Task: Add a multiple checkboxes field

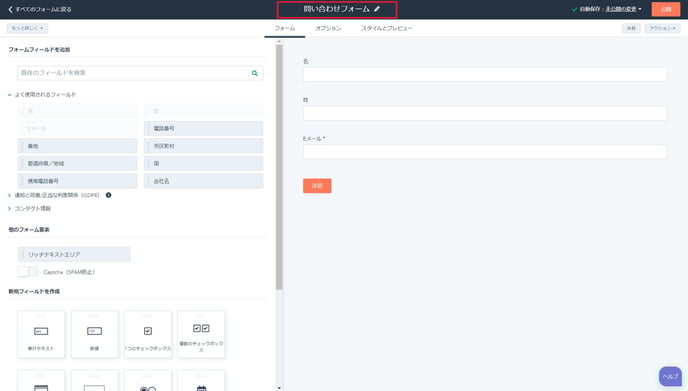Action: (201, 334)
